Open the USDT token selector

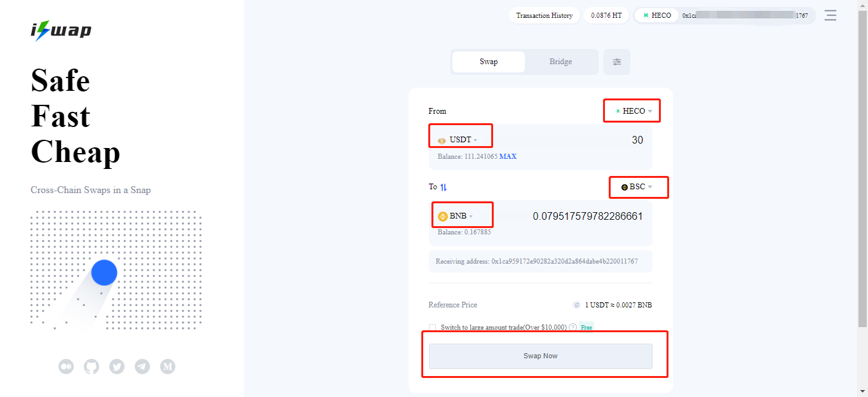458,140
